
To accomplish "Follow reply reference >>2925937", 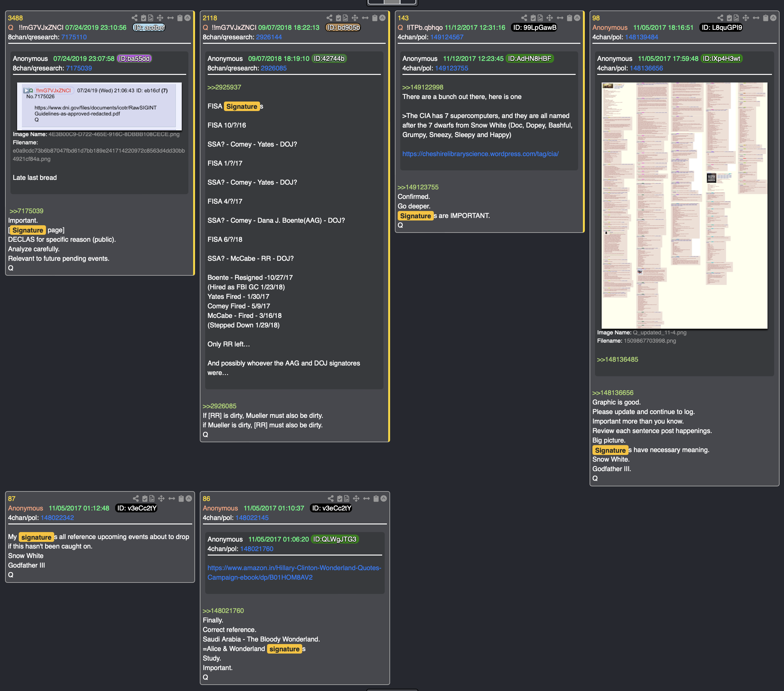I will (x=224, y=87).
